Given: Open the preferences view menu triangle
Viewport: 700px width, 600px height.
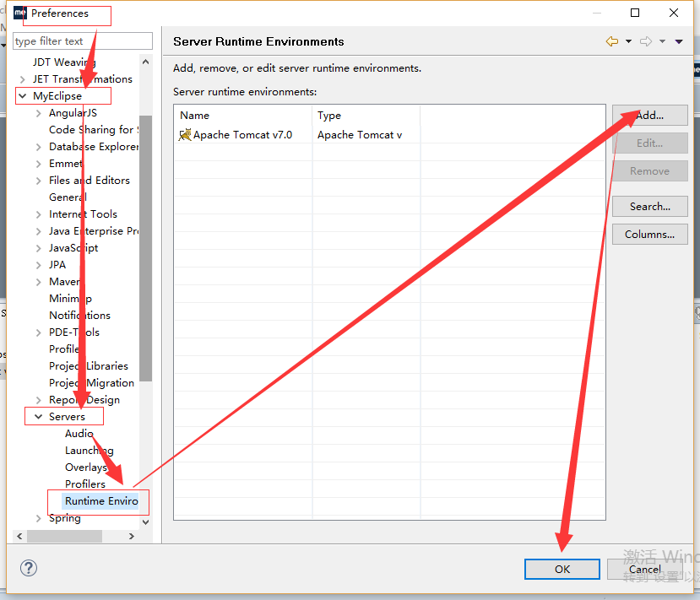Looking at the screenshot, I should [x=679, y=41].
